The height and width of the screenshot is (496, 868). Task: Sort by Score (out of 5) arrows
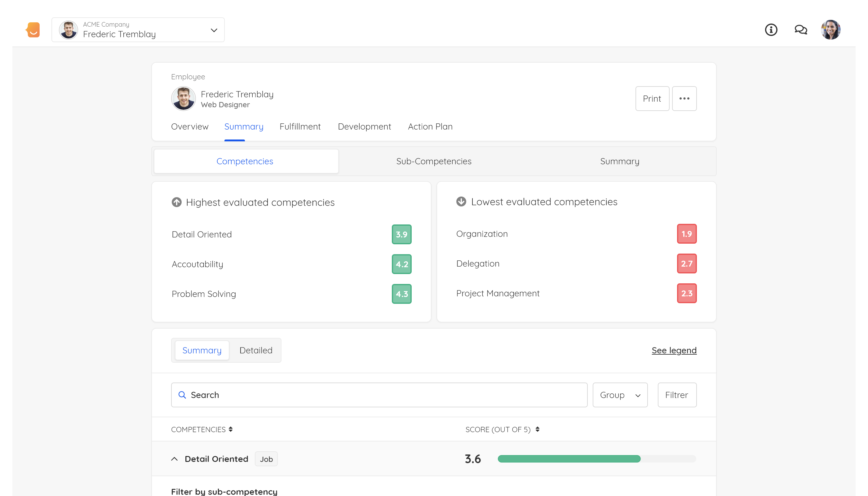coord(537,429)
